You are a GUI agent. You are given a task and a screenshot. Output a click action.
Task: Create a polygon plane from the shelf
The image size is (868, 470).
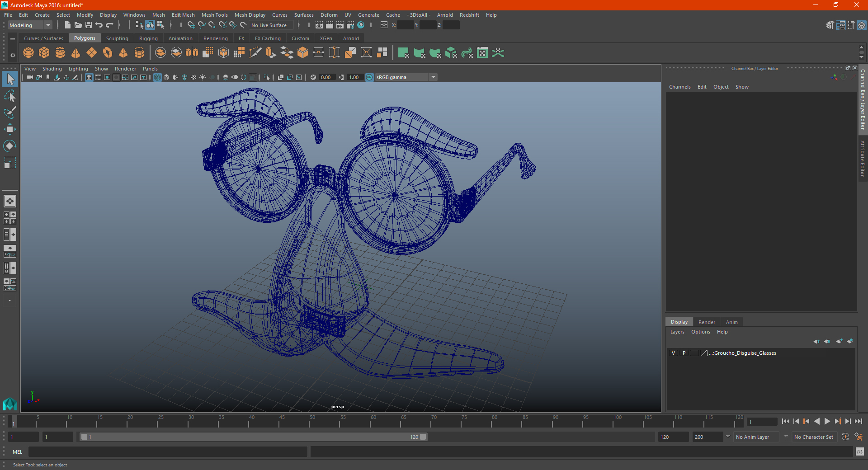coord(92,53)
